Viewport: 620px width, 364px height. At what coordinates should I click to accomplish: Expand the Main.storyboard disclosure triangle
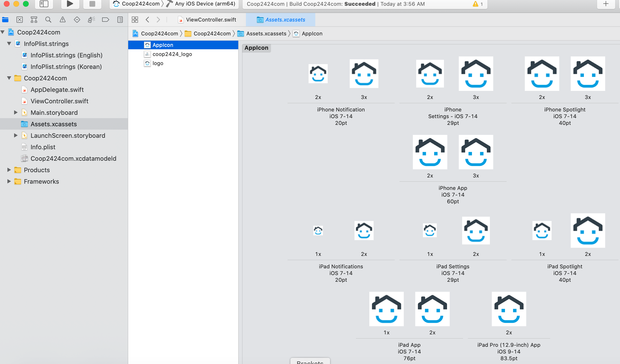[16, 113]
